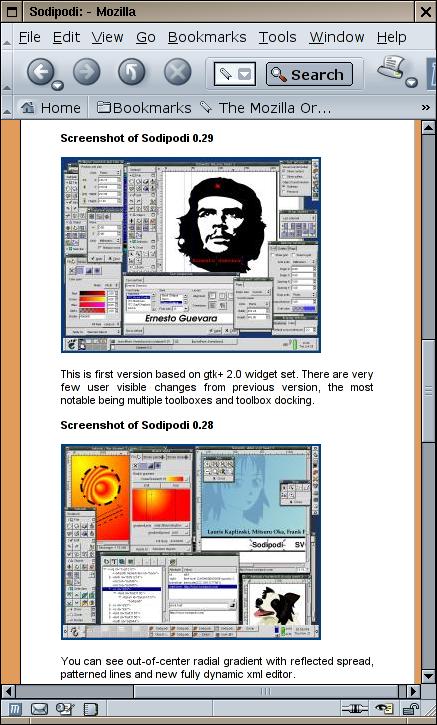Open Navigator from the status bar component icon
The height and width of the screenshot is (725, 437).
coord(15,709)
